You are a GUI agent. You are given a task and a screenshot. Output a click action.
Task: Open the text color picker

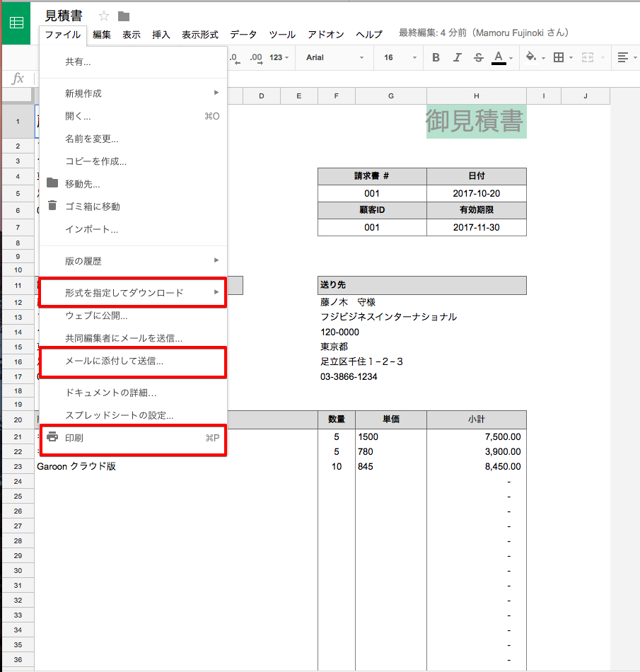pos(499,57)
